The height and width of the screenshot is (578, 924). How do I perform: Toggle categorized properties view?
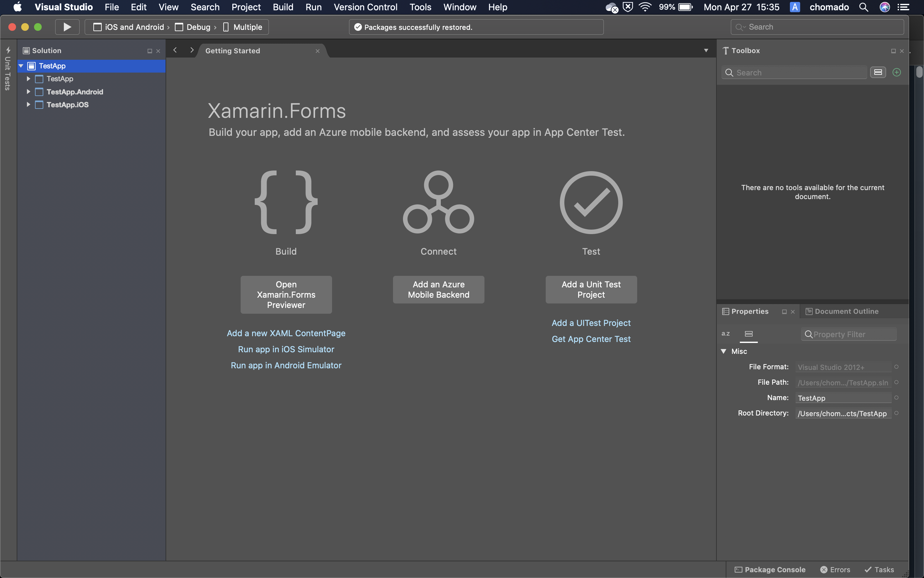749,334
